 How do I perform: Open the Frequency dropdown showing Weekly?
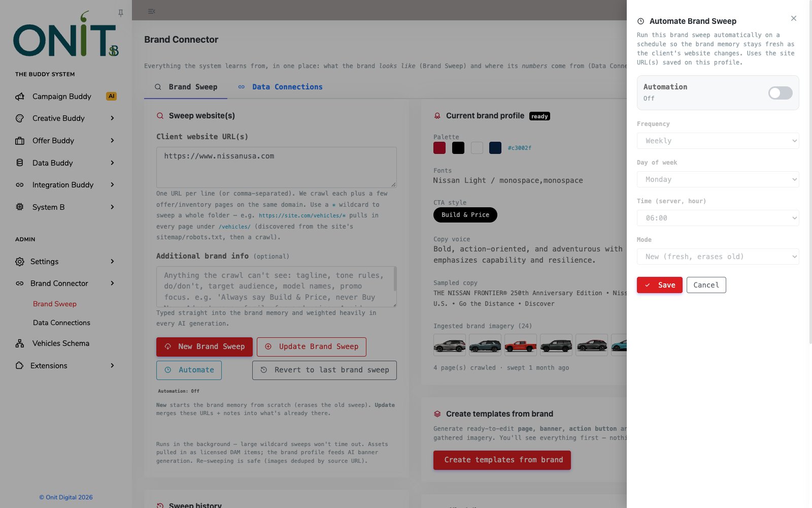click(718, 141)
